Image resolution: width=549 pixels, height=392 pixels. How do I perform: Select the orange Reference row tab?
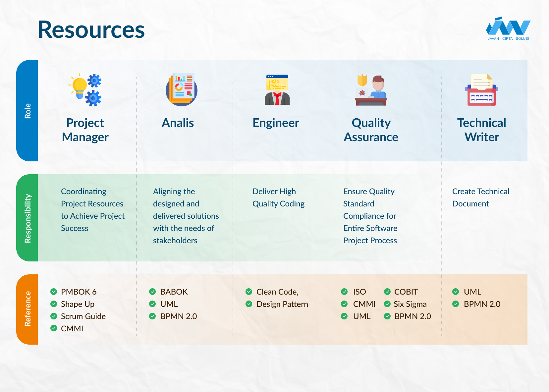(27, 309)
